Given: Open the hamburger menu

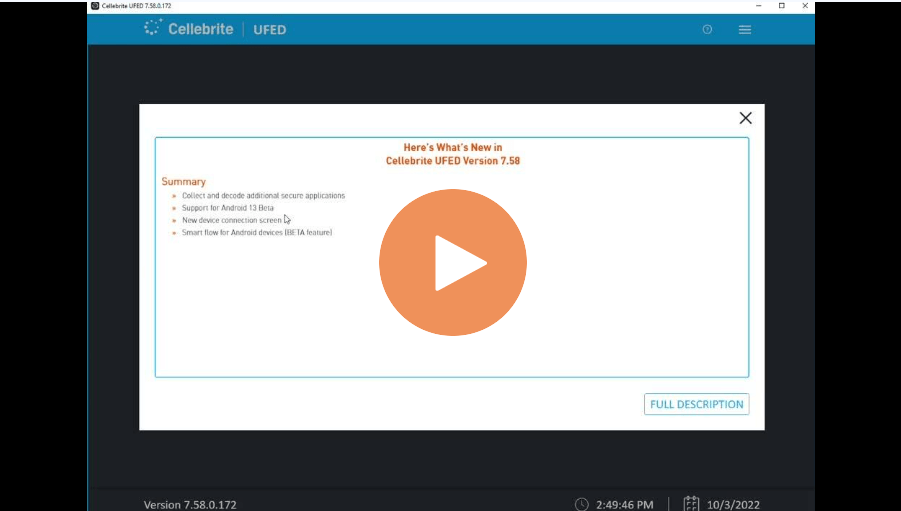Looking at the screenshot, I should point(745,29).
